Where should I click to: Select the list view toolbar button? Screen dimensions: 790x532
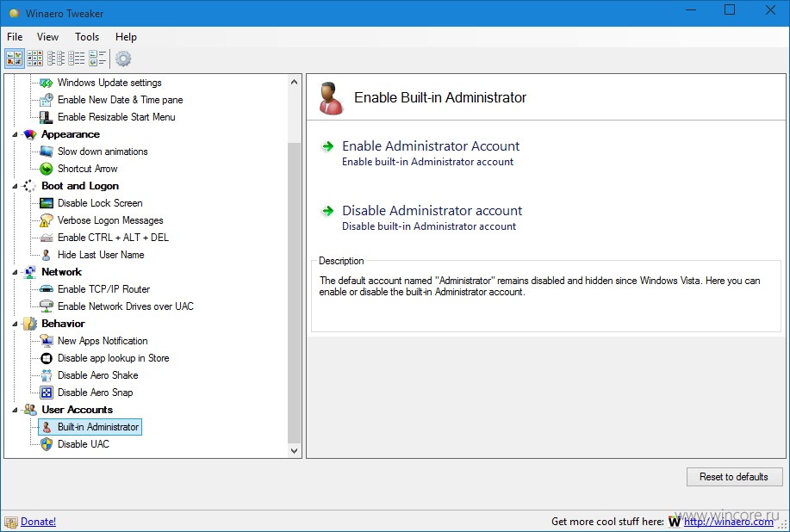click(77, 59)
